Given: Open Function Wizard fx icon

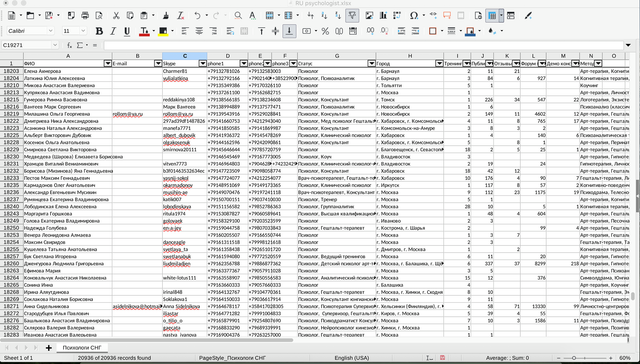Looking at the screenshot, I should point(69,45).
